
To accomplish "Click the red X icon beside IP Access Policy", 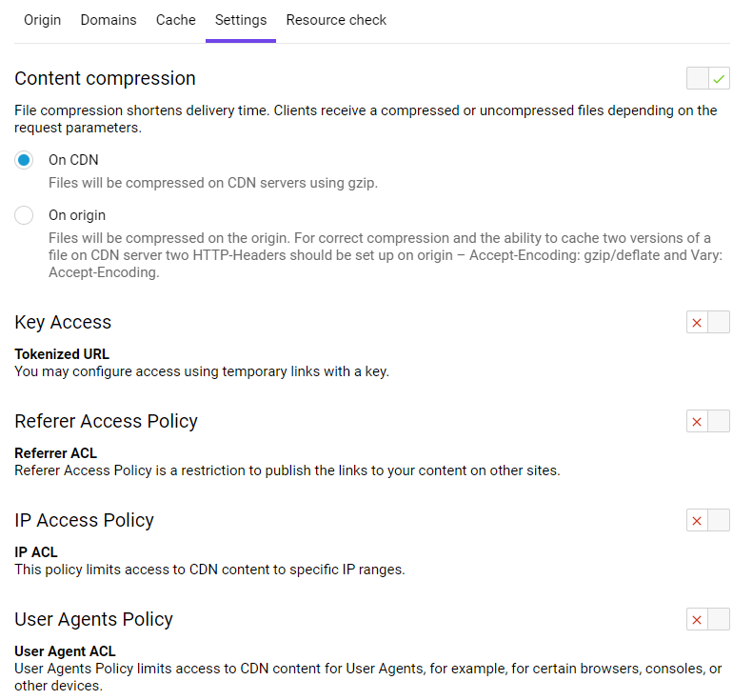I will (697, 520).
